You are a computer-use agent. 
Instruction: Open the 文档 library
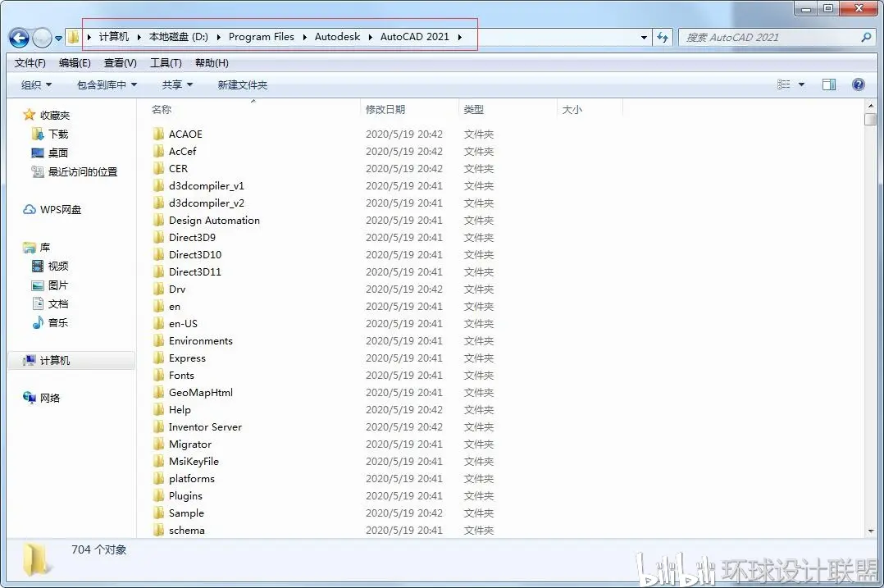click(x=58, y=304)
